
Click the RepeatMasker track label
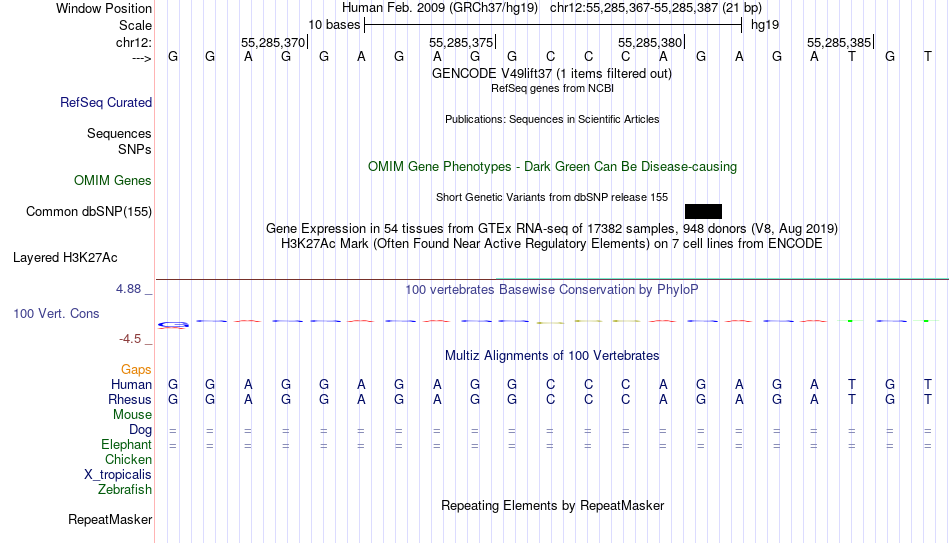tap(110, 519)
